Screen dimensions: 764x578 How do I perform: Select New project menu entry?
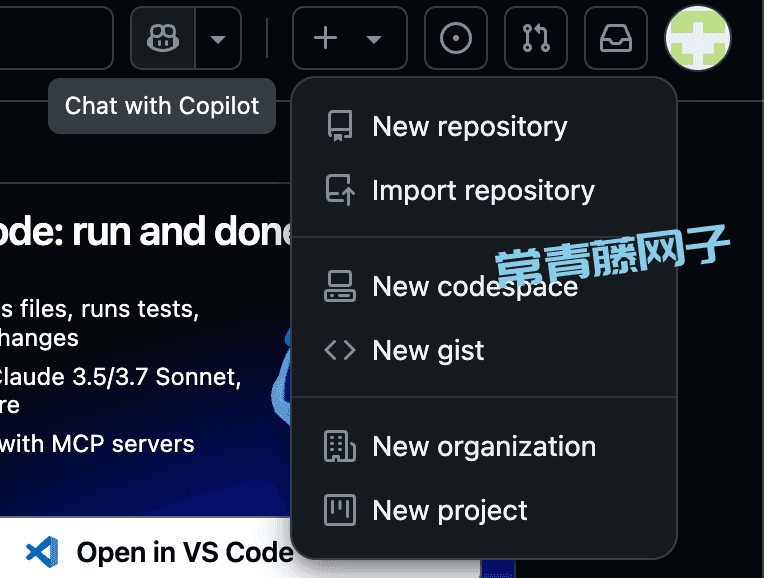click(x=483, y=510)
